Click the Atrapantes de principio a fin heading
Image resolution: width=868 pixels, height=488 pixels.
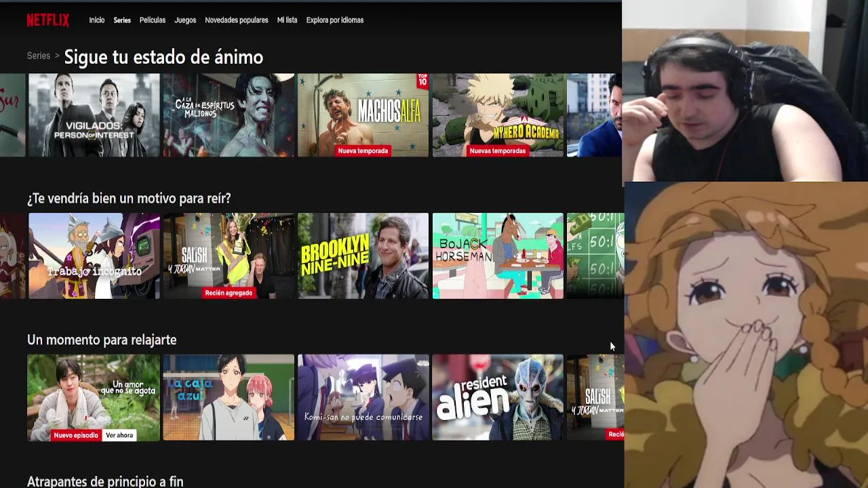tap(105, 481)
